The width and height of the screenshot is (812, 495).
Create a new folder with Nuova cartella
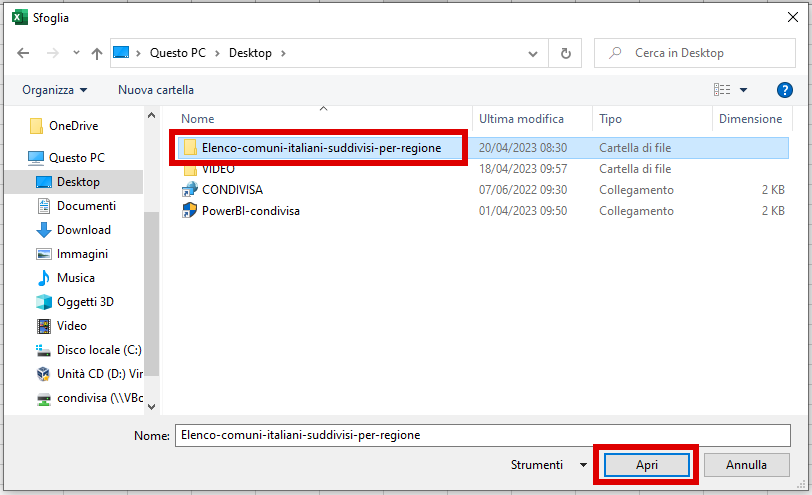point(156,90)
